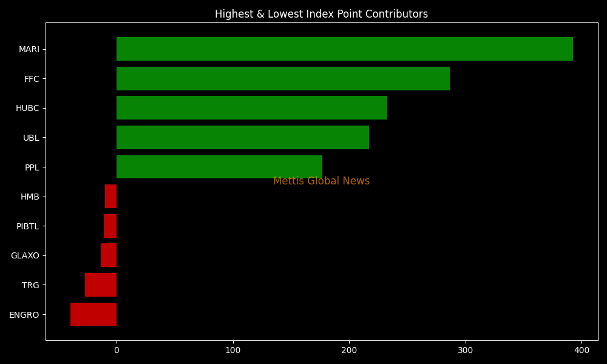
Task: Click the ENGRO y-axis label
Action: [x=24, y=315]
